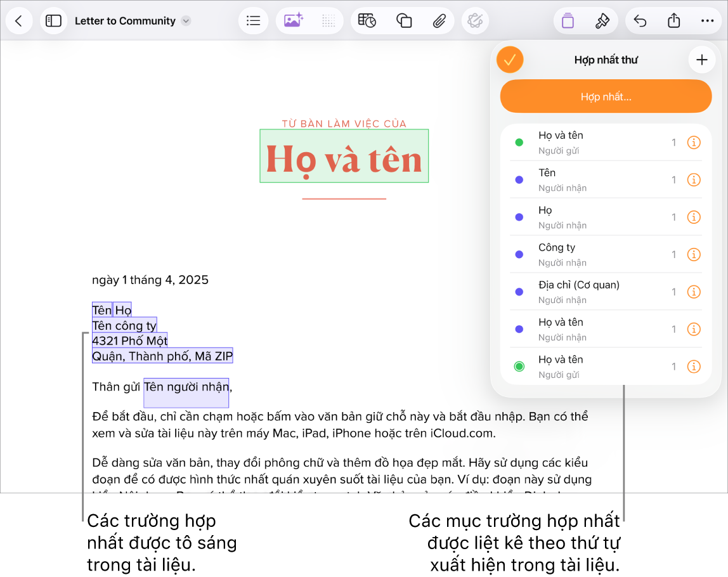
Task: Click the Quận, Thành phố, Mã ZIP field
Action: coord(162,356)
